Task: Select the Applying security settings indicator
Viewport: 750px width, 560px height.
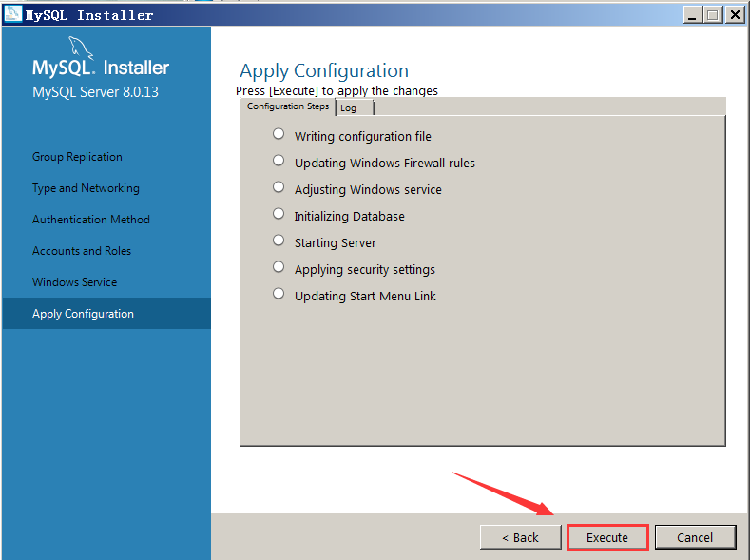Action: [x=279, y=267]
